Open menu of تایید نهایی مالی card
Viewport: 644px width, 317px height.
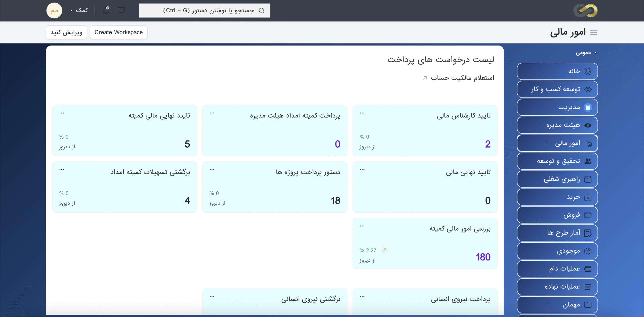click(x=362, y=170)
